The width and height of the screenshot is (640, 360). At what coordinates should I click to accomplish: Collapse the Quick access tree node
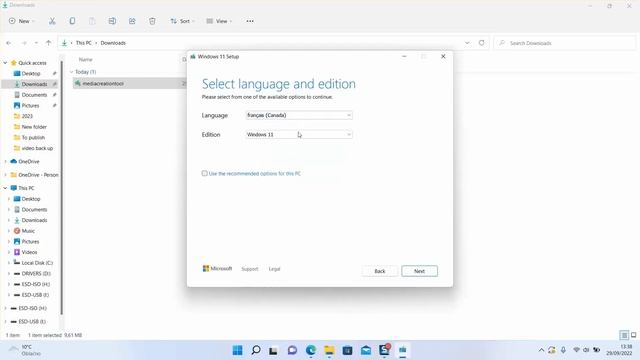[x=5, y=63]
